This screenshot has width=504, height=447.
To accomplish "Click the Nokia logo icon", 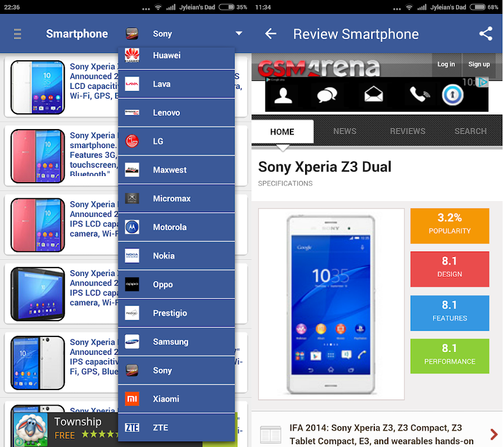I will pos(132,255).
